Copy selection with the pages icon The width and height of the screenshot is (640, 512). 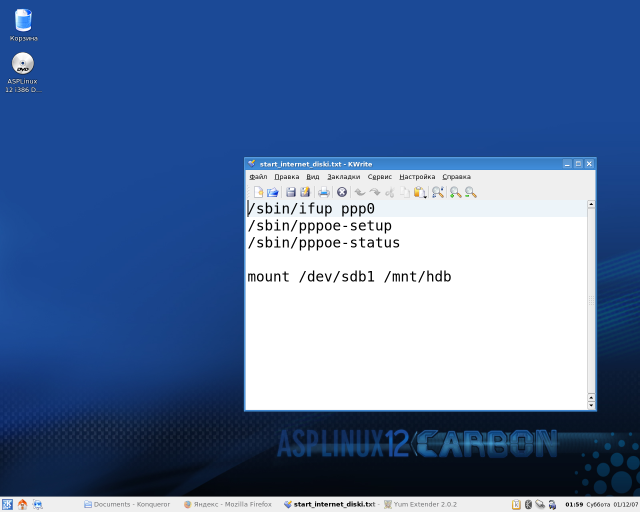click(x=404, y=192)
